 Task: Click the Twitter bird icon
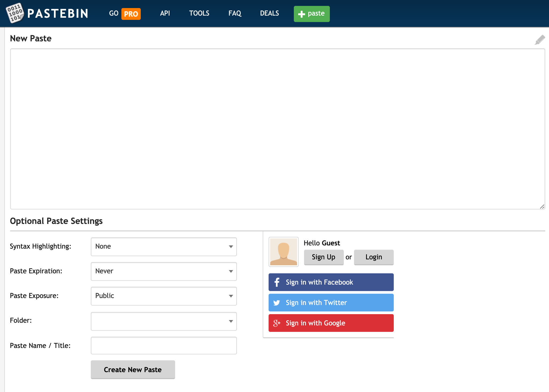pyautogui.click(x=277, y=303)
